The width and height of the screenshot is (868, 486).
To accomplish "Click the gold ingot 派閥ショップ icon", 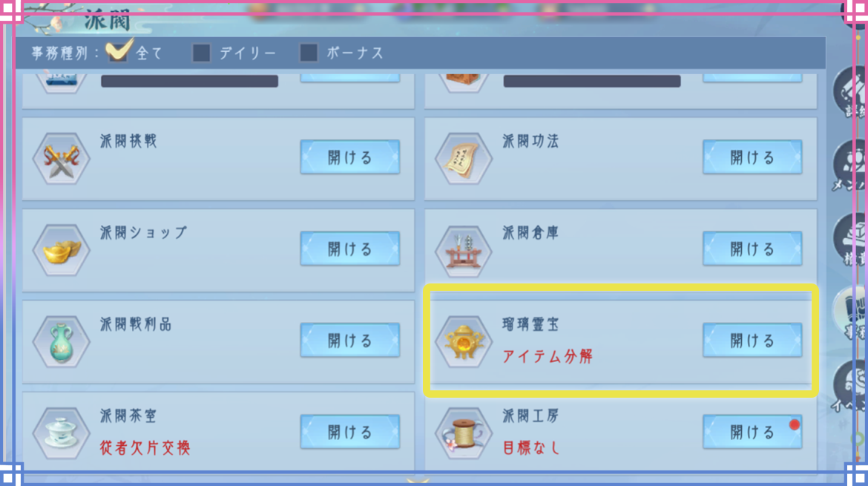I will tap(61, 250).
